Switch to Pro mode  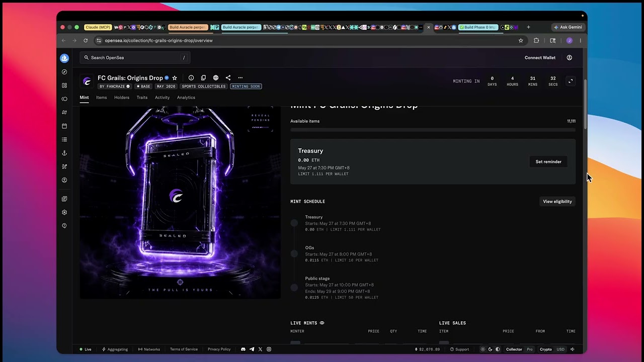[530, 349]
